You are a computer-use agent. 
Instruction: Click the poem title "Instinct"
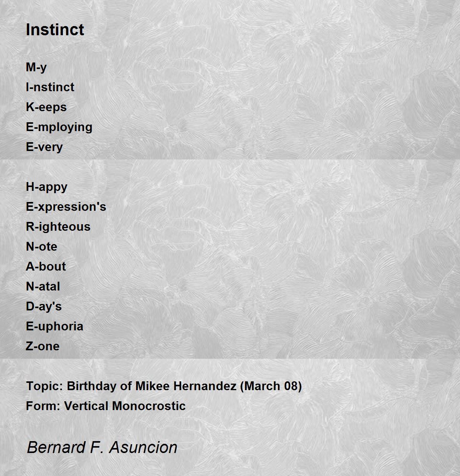tap(55, 30)
